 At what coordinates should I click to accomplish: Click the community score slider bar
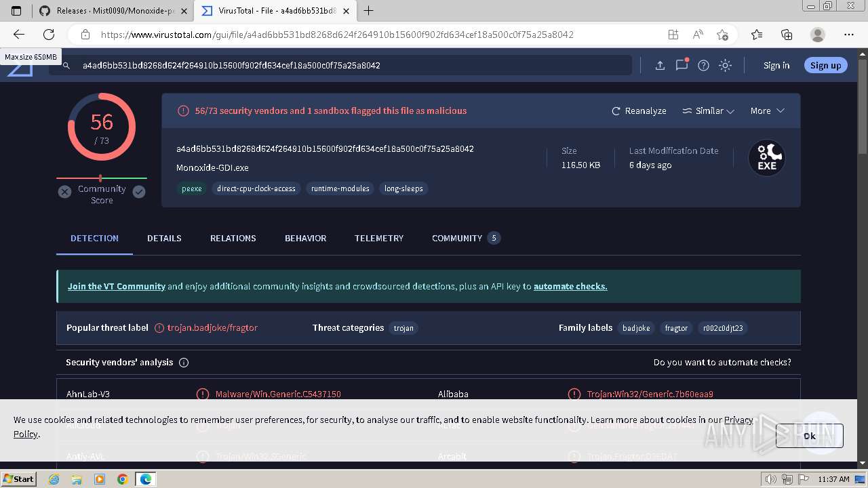pos(102,178)
